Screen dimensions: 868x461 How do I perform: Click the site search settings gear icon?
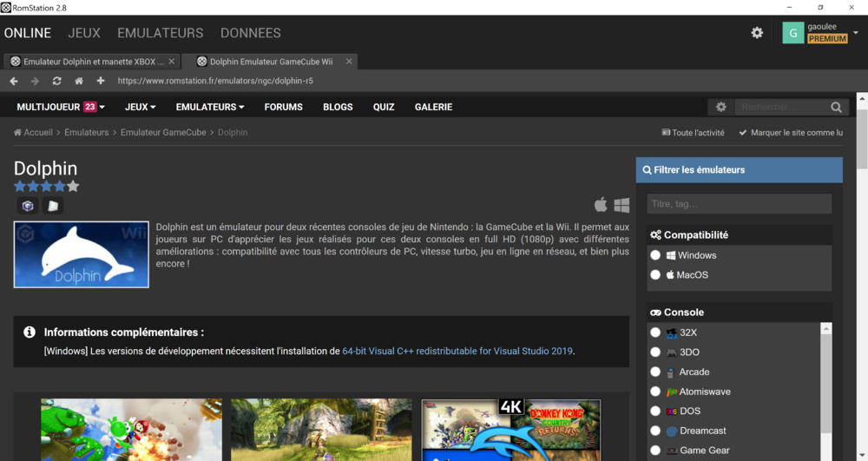pyautogui.click(x=720, y=107)
